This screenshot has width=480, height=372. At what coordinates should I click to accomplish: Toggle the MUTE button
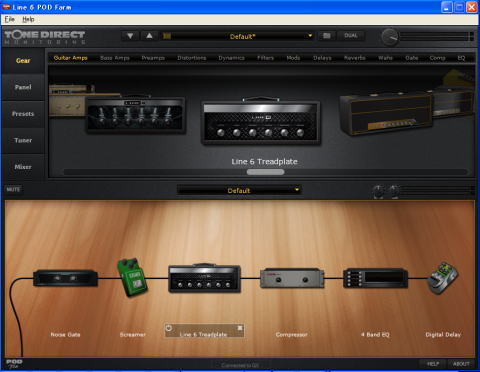coord(13,189)
